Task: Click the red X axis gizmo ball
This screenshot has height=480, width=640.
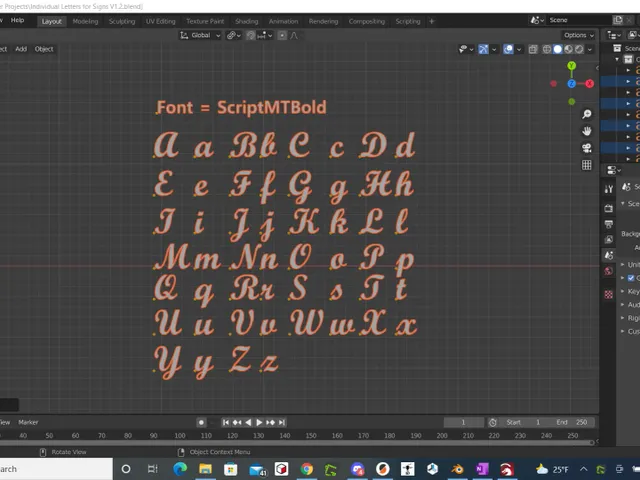Action: pyautogui.click(x=589, y=84)
